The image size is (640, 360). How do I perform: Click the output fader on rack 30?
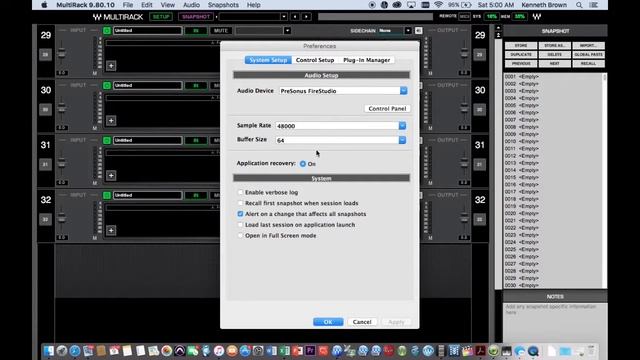click(464, 108)
